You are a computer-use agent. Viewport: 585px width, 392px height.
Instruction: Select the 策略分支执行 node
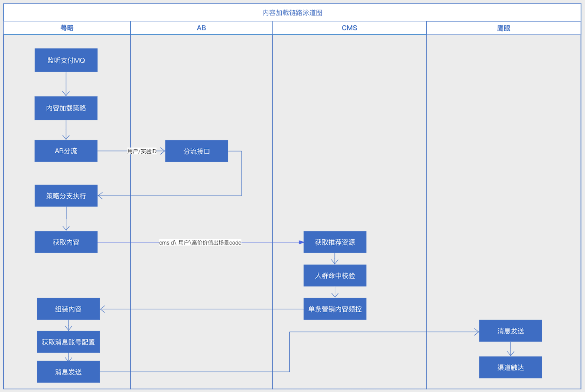tap(66, 196)
